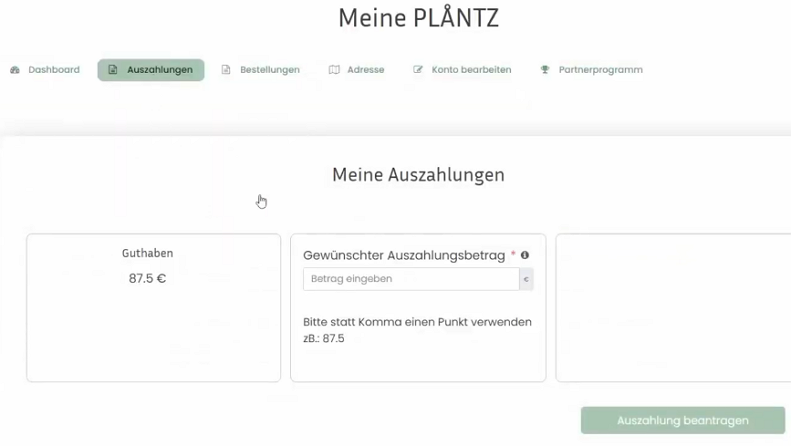Click the Partnerprogramm trophy icon

point(545,70)
